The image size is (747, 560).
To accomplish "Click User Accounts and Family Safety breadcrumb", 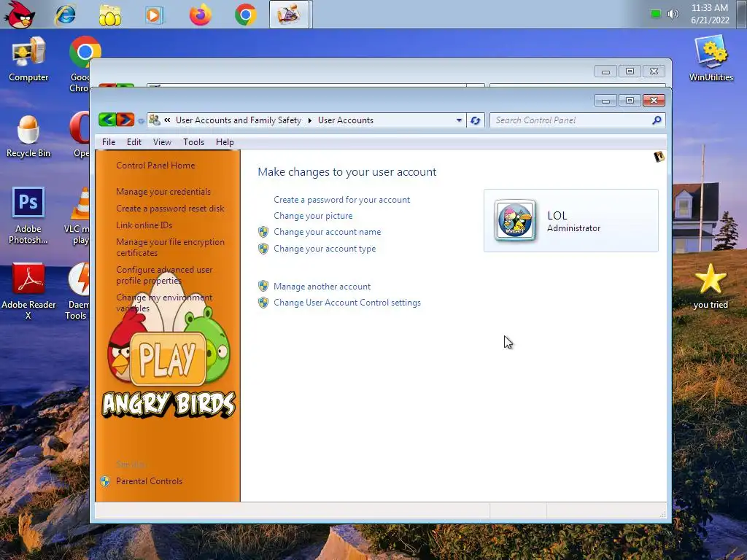I will click(239, 120).
